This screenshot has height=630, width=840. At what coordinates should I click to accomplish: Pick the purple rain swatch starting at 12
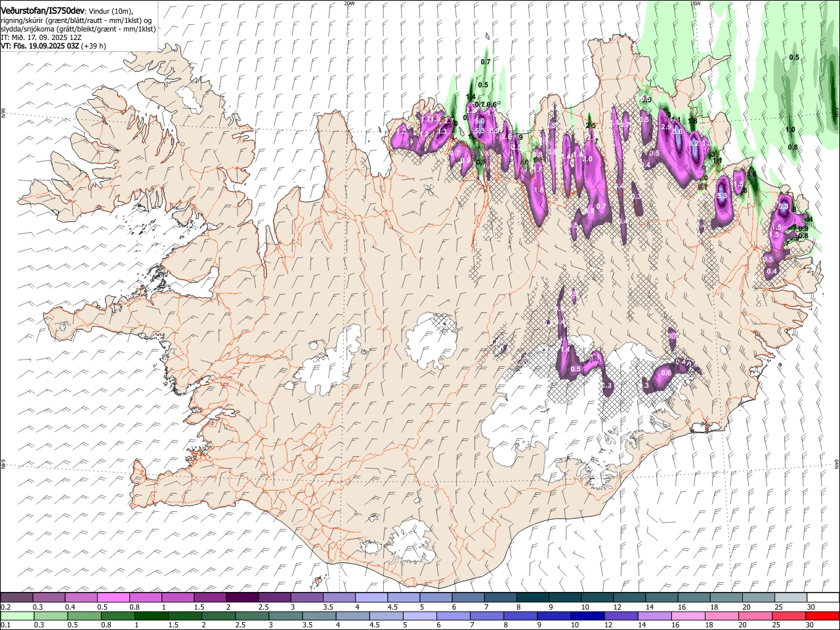[620, 616]
